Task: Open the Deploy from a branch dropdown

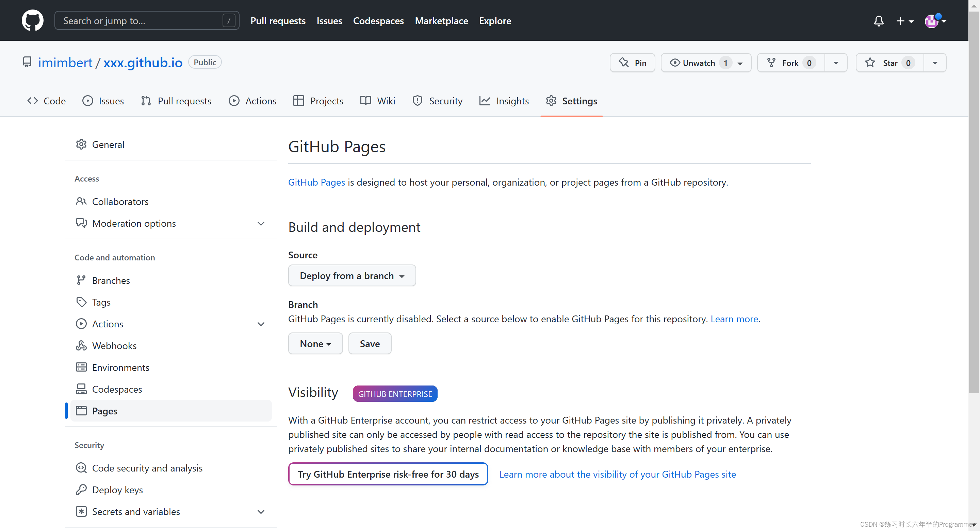Action: (x=351, y=275)
